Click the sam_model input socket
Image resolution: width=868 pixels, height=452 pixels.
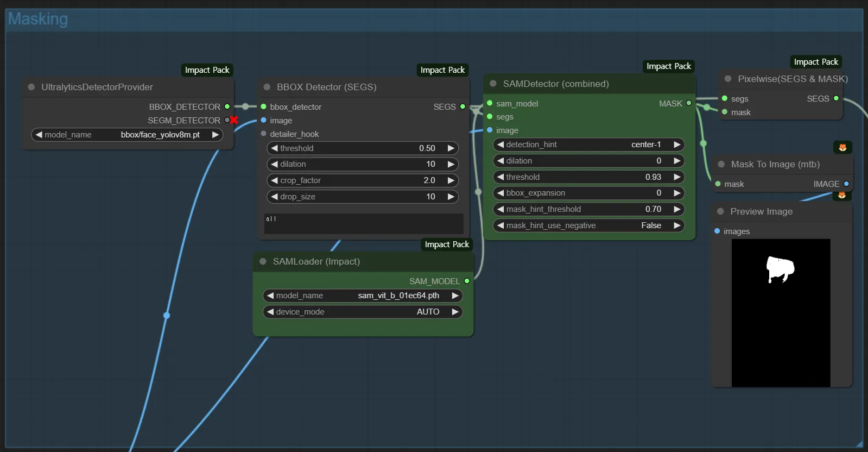[490, 103]
